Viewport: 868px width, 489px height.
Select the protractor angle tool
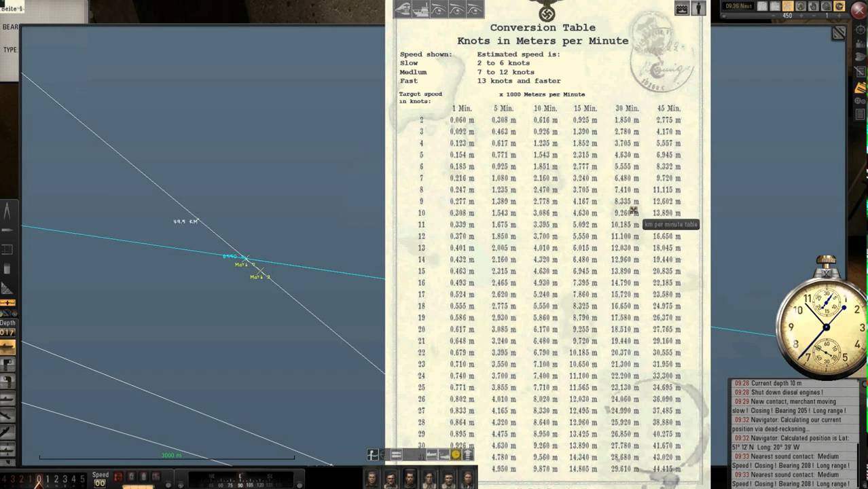7,289
